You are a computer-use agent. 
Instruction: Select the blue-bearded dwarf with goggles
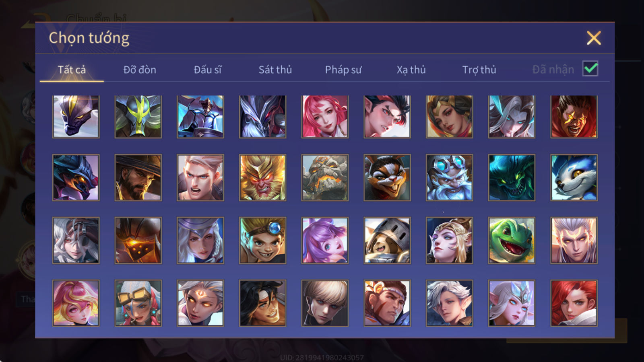pyautogui.click(x=449, y=177)
